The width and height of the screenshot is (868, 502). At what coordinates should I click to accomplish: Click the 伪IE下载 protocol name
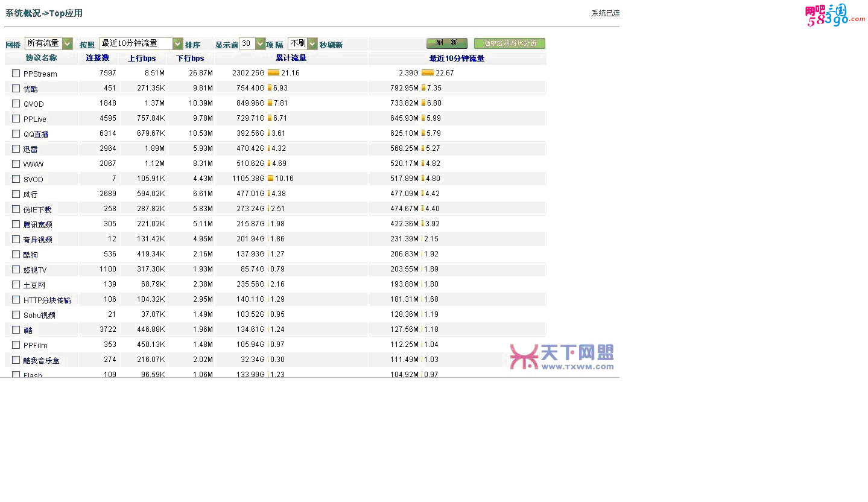pos(37,209)
